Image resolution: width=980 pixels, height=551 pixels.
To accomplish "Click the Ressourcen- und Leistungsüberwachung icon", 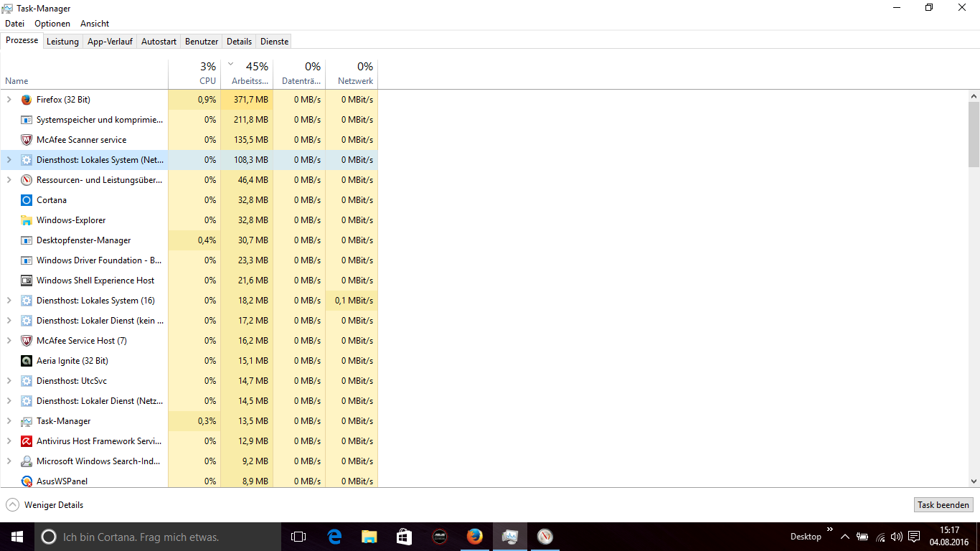I will click(x=27, y=180).
